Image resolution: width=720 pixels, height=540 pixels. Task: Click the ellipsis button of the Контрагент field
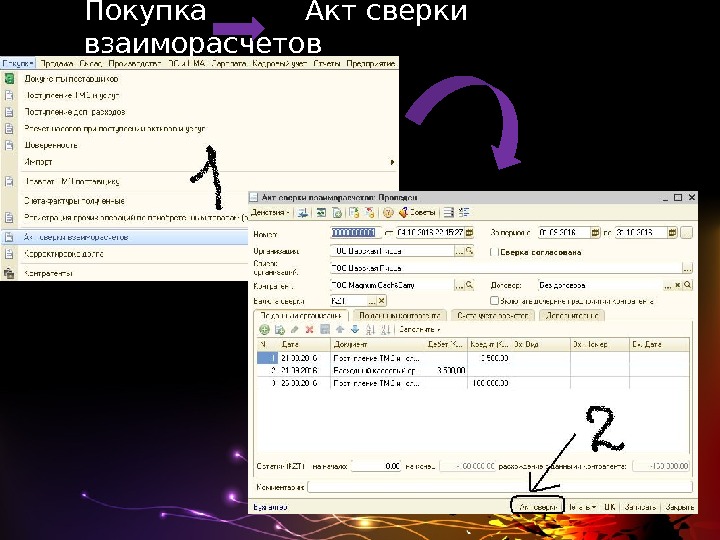tap(459, 285)
